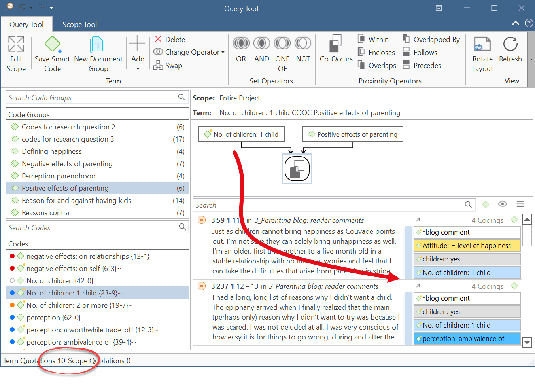The width and height of the screenshot is (535, 392).
Task: Switch to the Scope Tool tab
Action: (x=79, y=24)
